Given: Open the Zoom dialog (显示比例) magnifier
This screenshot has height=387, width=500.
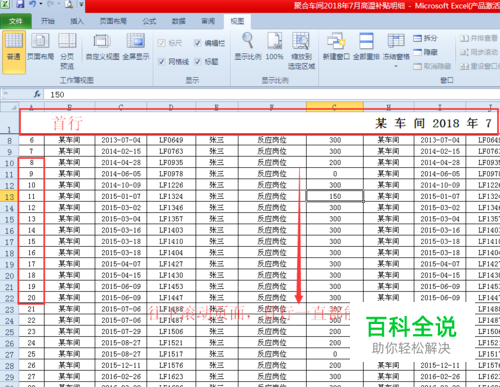Looking at the screenshot, I should pyautogui.click(x=248, y=46).
